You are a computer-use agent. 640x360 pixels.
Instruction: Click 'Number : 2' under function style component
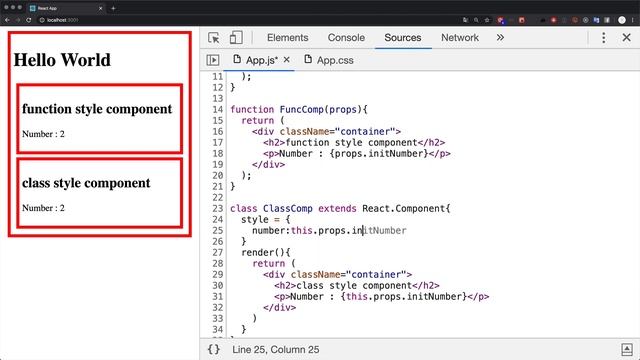(x=43, y=134)
